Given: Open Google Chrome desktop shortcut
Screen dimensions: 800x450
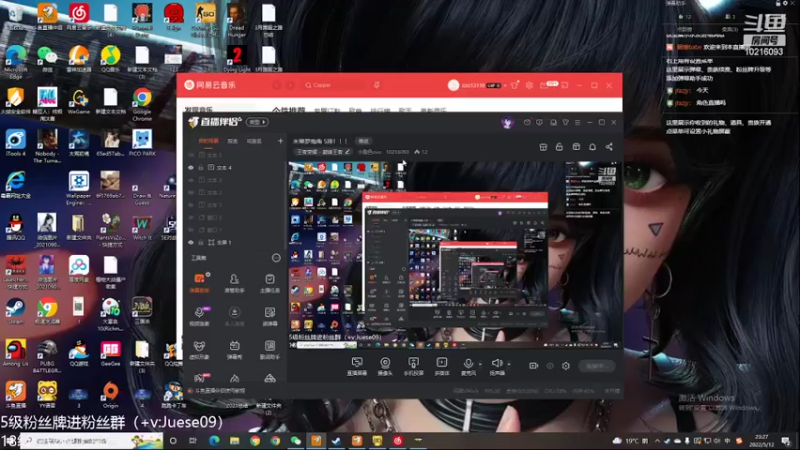Looking at the screenshot, I should point(142,104).
